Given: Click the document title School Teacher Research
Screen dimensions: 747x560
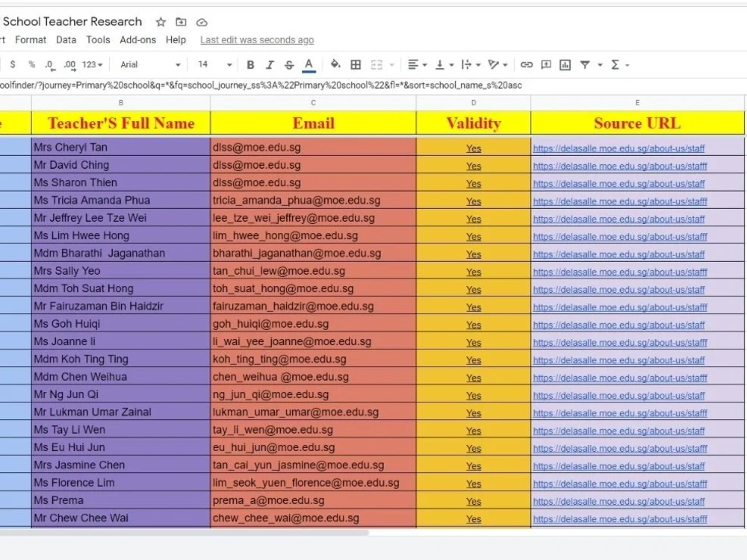Looking at the screenshot, I should [72, 22].
